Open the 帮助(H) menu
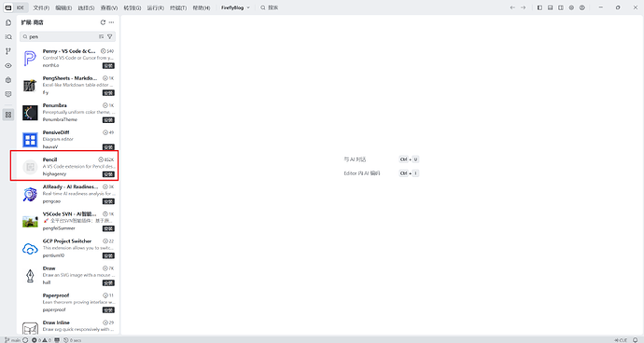The image size is (644, 343). click(202, 7)
